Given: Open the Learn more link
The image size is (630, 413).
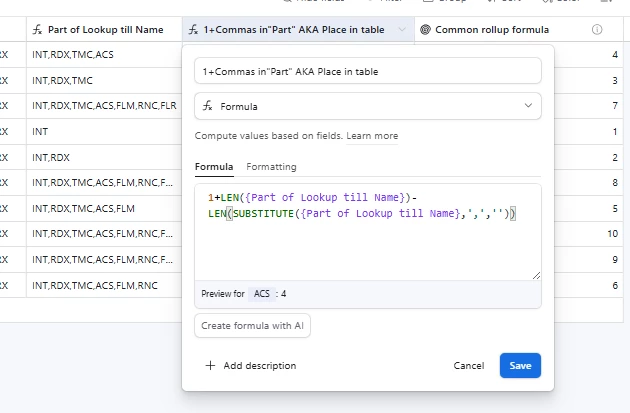Looking at the screenshot, I should click(372, 136).
